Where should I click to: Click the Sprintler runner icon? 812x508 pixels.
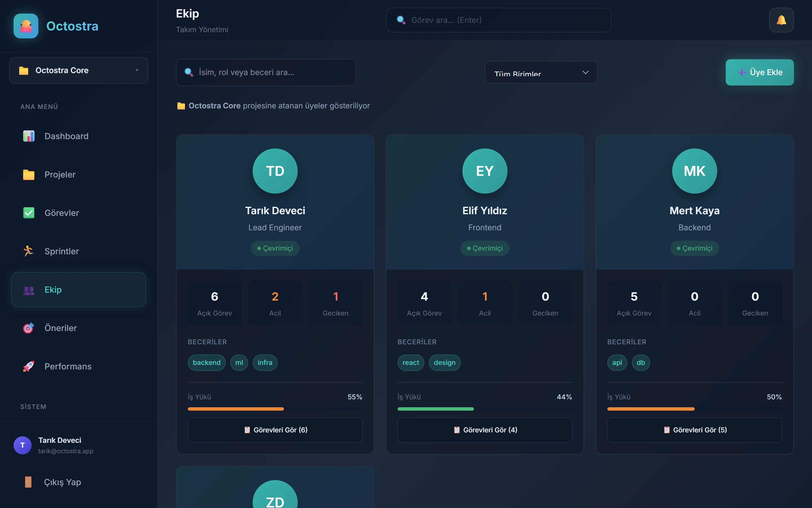pos(28,251)
